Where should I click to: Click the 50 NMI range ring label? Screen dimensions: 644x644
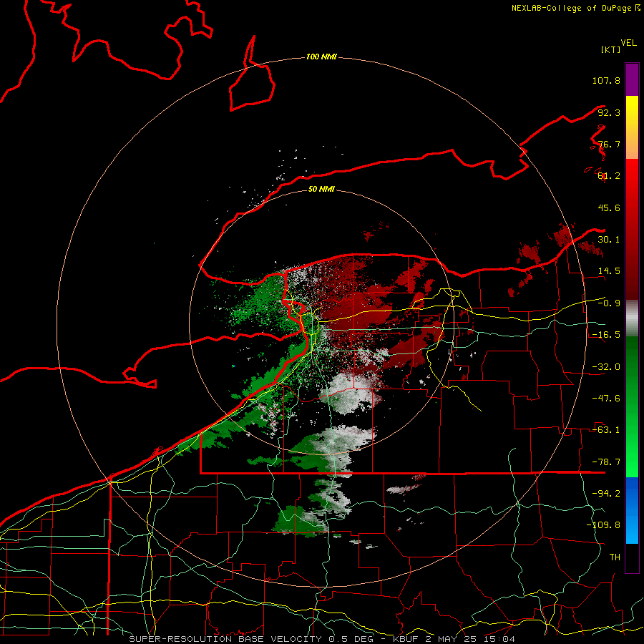click(321, 189)
